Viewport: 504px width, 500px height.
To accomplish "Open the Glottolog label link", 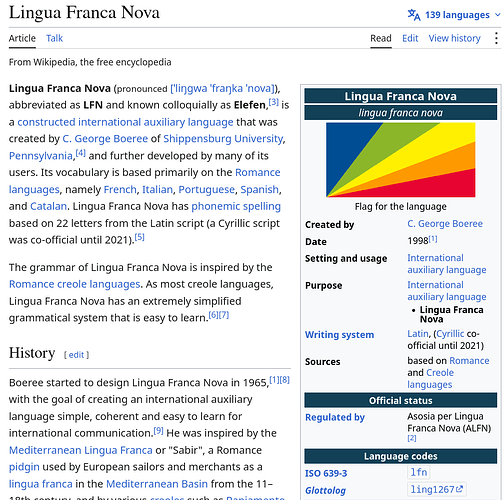I will pos(325,491).
